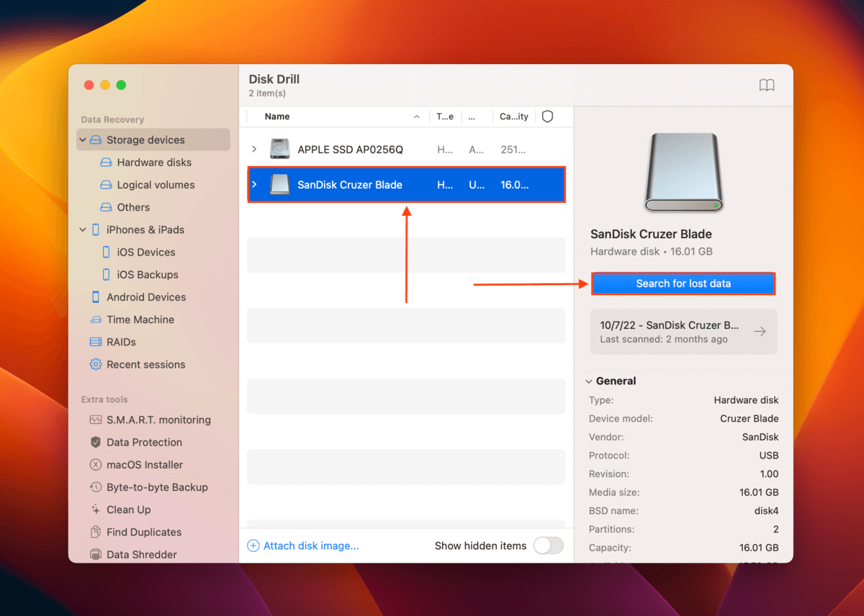Open Find Duplicates tool
864x616 pixels.
(x=144, y=532)
